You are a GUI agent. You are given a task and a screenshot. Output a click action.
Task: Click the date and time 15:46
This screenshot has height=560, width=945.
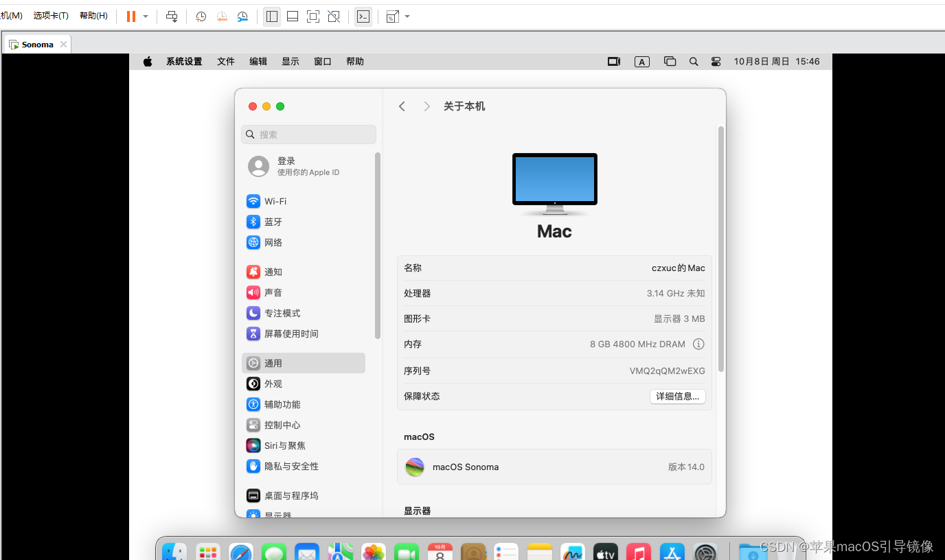[x=777, y=62]
